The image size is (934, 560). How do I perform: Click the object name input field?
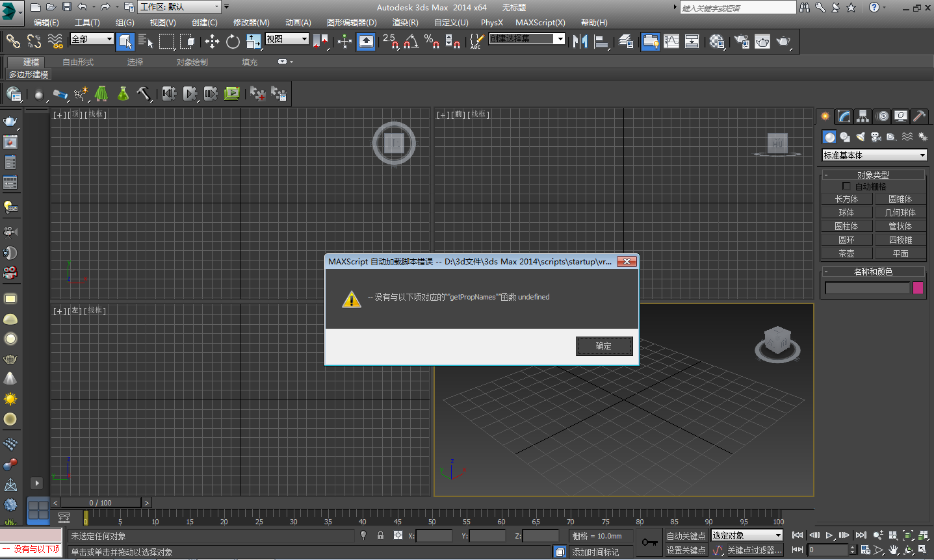click(x=868, y=288)
